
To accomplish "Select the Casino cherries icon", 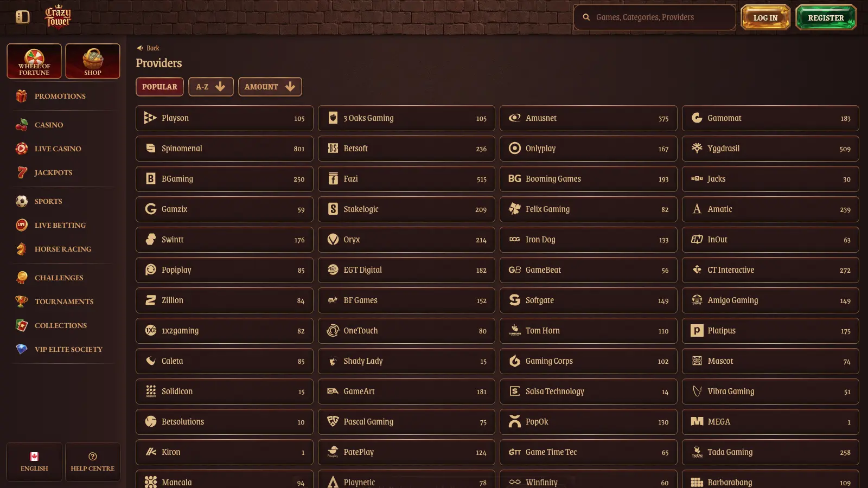I will coord(22,125).
